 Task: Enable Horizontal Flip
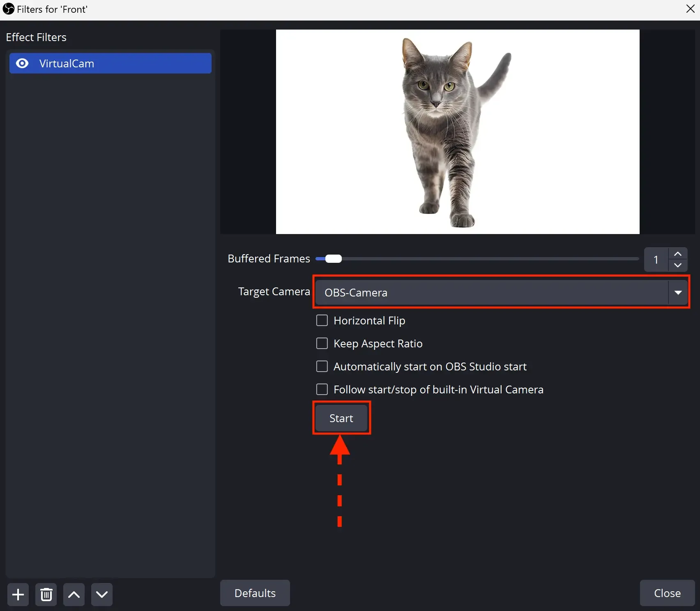(x=322, y=320)
